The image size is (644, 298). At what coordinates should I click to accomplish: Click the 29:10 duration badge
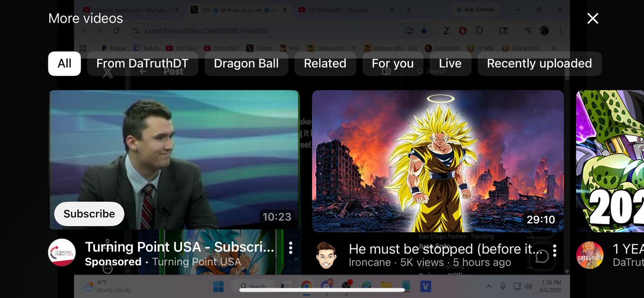540,219
